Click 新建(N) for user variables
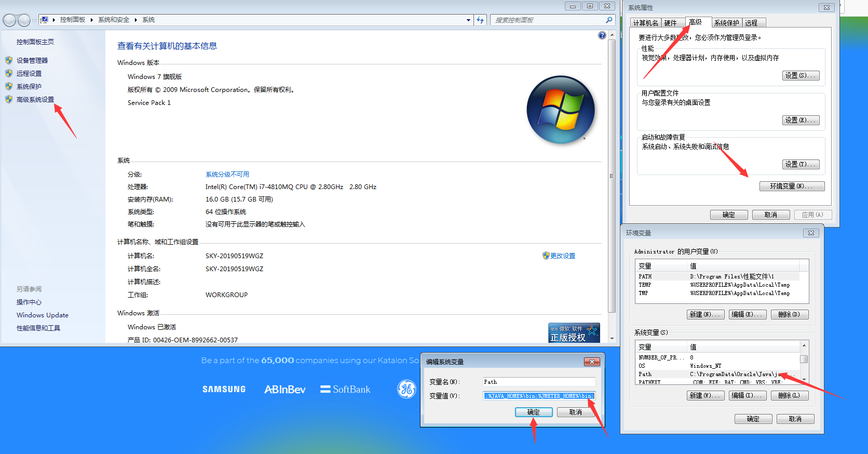This screenshot has width=868, height=454. coord(706,315)
